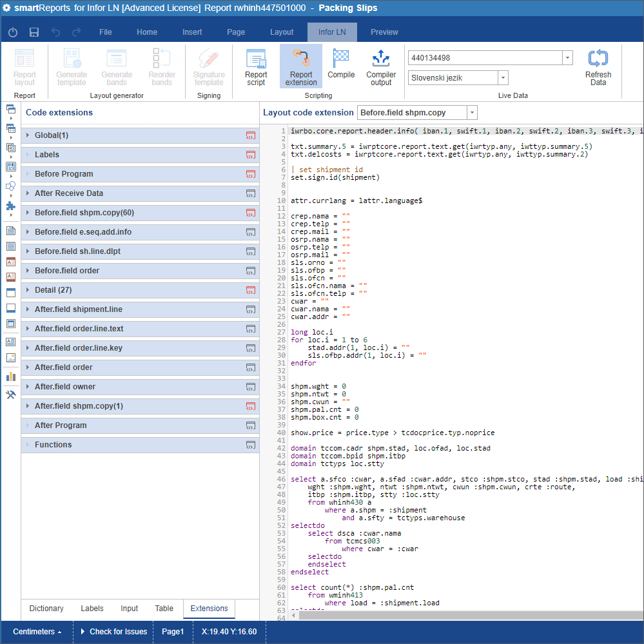644x644 pixels.
Task: Select the Extensions bottom tab
Action: (209, 609)
